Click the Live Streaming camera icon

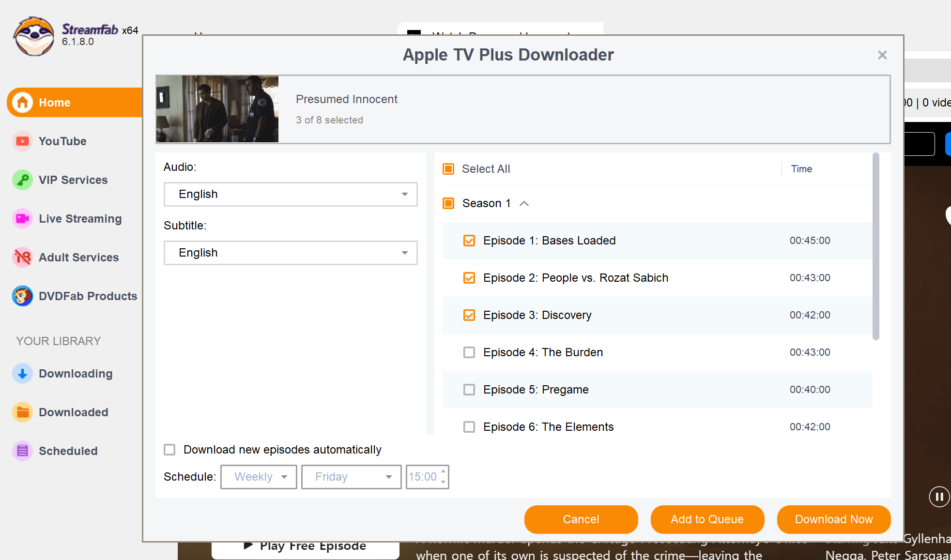click(x=22, y=219)
